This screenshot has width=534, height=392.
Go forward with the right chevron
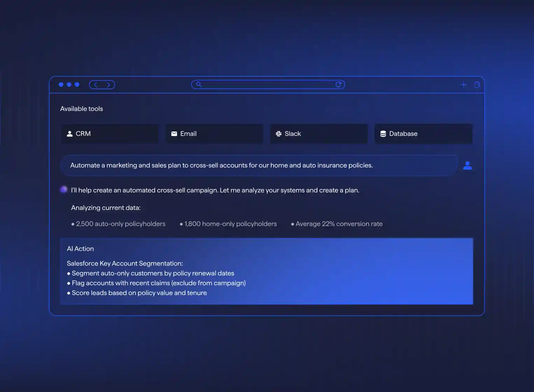108,85
